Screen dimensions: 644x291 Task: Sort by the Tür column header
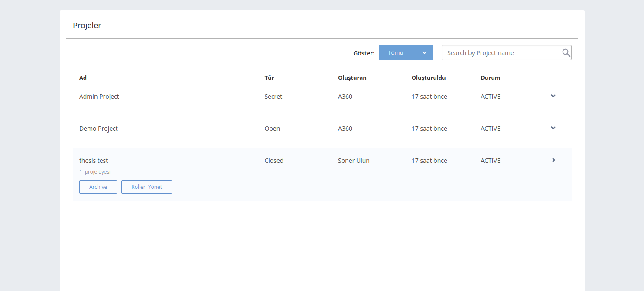269,78
